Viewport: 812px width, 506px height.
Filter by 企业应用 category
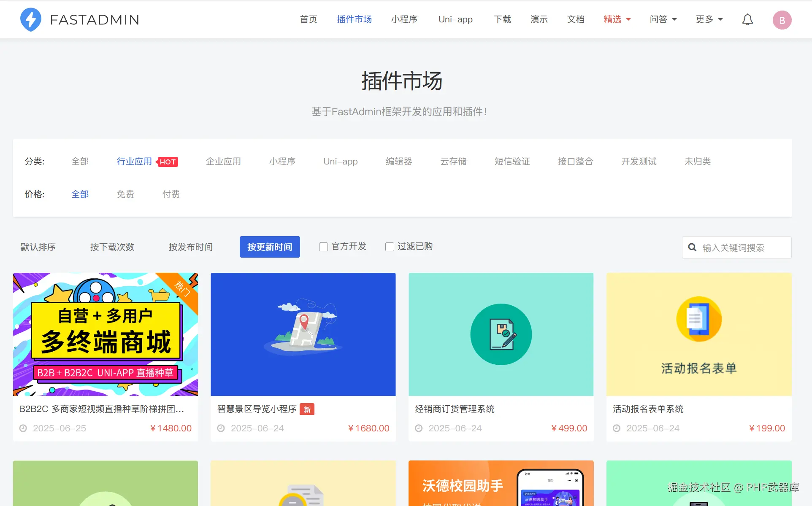pyautogui.click(x=223, y=161)
